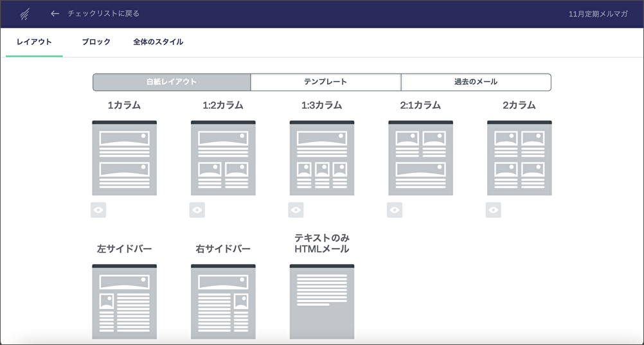Preview the 2カラム layout via eye icon
The height and width of the screenshot is (345, 644).
tap(493, 210)
